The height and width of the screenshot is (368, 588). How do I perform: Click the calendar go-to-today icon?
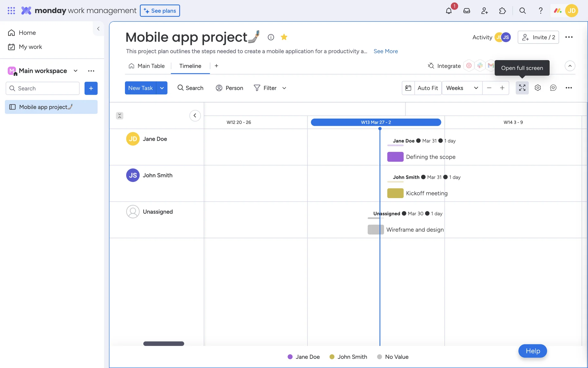(x=408, y=88)
